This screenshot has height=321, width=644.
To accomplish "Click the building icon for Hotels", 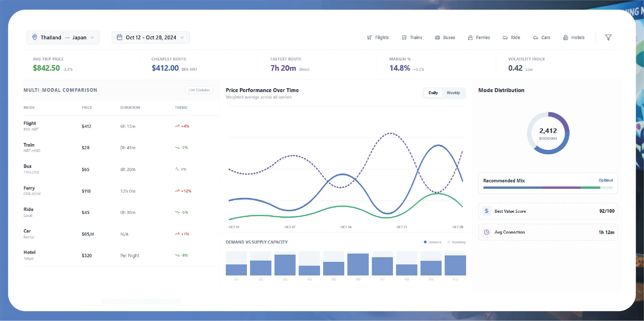I will (566, 38).
